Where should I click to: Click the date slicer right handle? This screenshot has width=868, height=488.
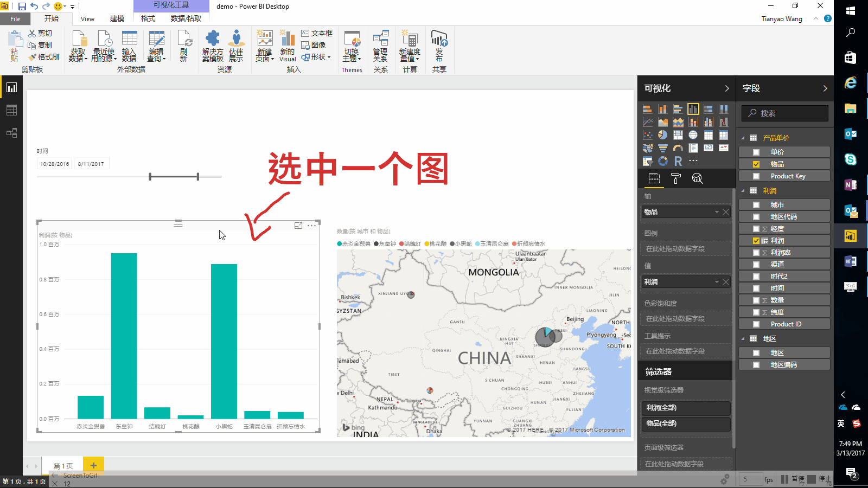pos(198,177)
